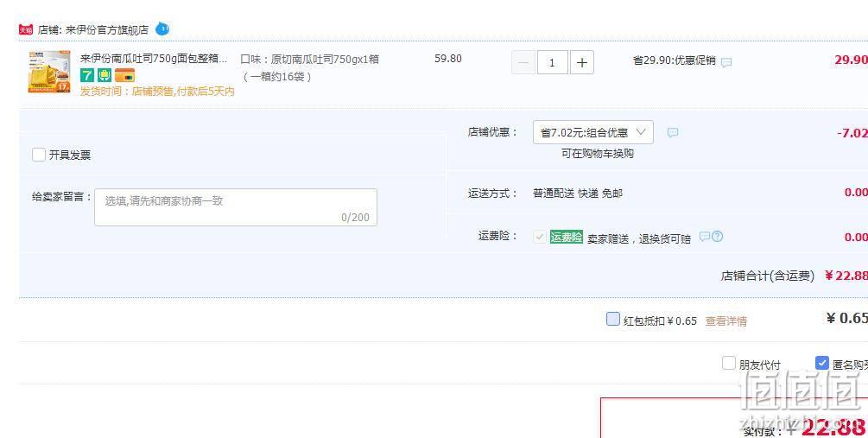The height and width of the screenshot is (438, 868).
Task: Click the comment icon beside the store discount dropdown
Action: pyautogui.click(x=673, y=132)
